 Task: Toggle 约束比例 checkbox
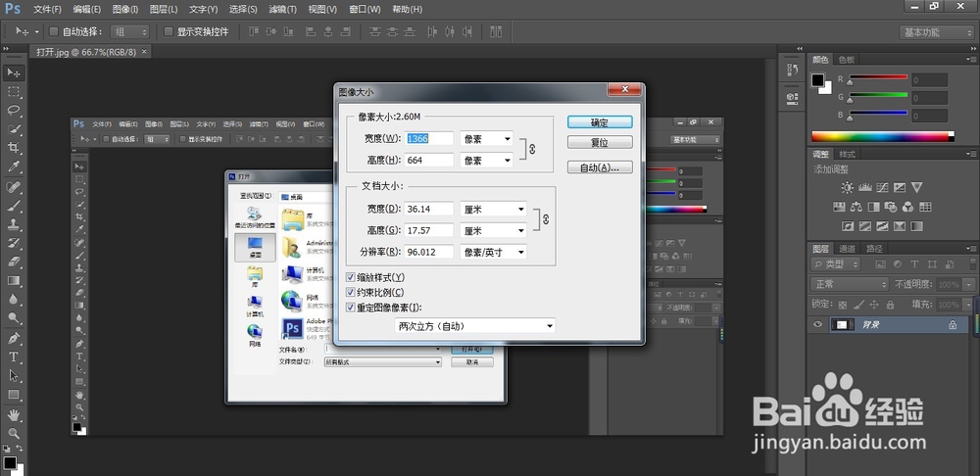pyautogui.click(x=350, y=292)
